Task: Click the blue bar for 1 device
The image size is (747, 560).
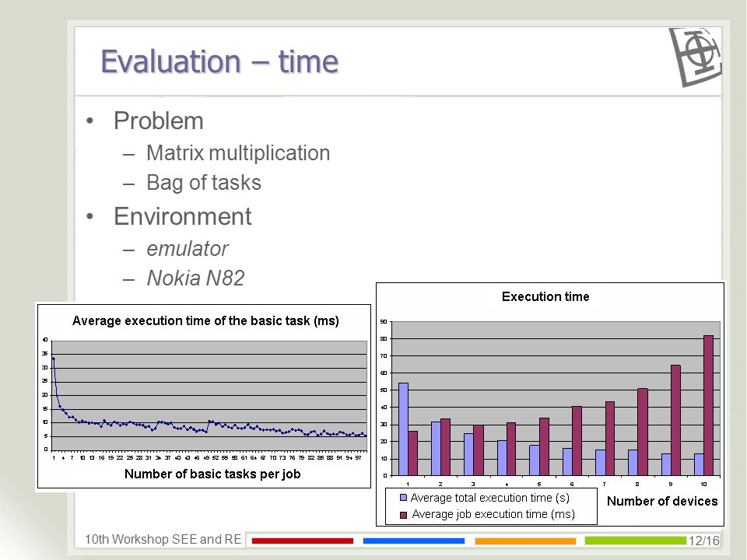Action: [x=403, y=429]
